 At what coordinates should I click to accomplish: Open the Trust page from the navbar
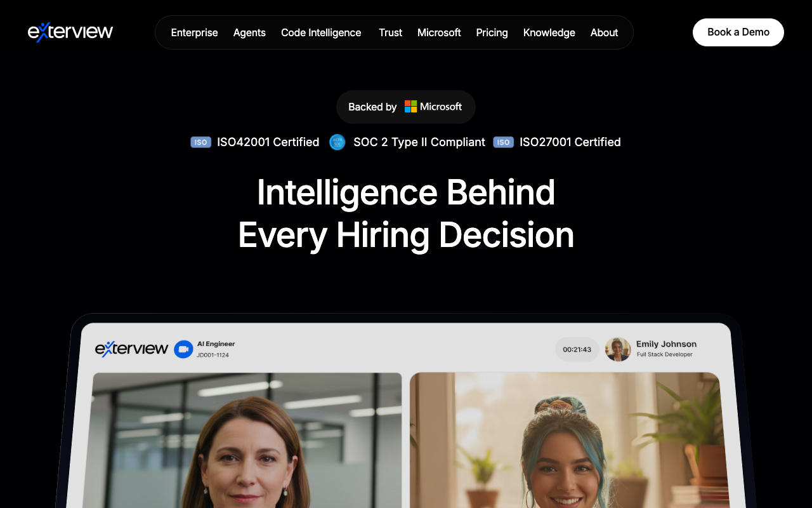[390, 32]
